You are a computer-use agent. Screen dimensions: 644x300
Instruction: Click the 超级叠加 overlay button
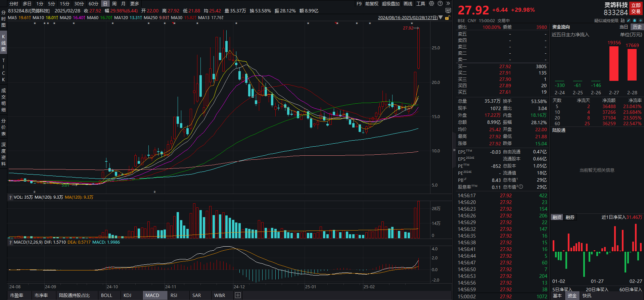point(390,4)
